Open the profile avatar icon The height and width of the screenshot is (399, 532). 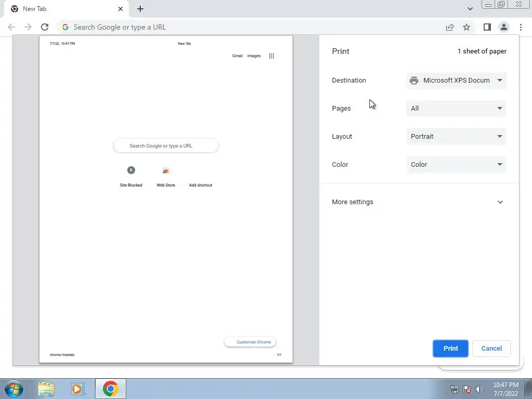point(504,27)
